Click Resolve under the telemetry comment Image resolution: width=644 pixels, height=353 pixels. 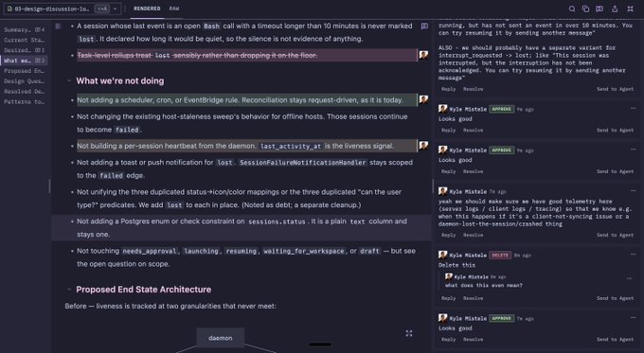tap(474, 236)
